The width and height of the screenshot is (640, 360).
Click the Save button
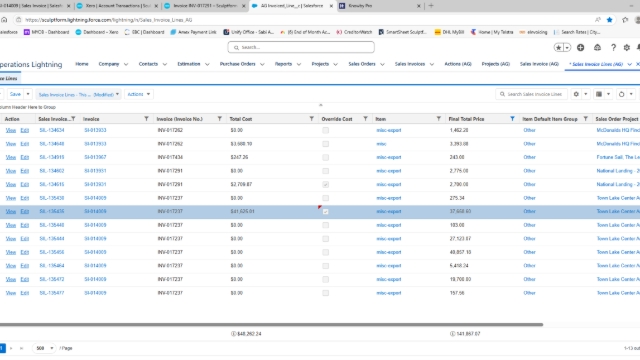[15, 94]
